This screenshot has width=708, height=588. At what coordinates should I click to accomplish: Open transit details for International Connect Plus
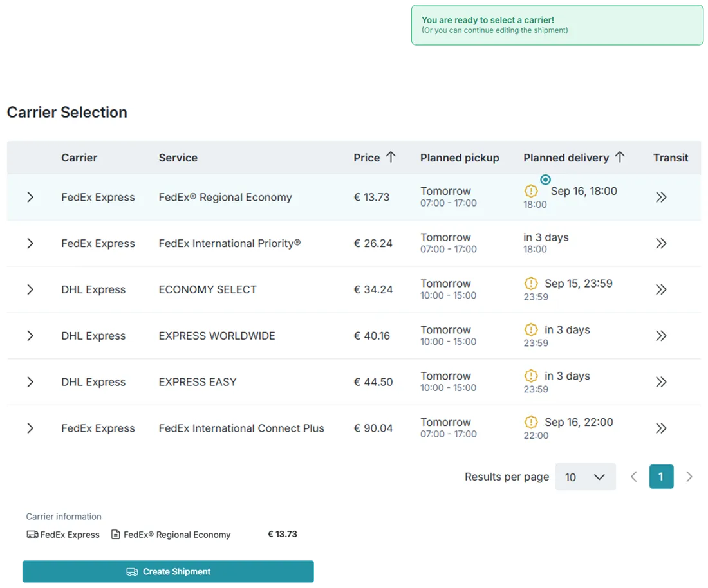(x=661, y=428)
